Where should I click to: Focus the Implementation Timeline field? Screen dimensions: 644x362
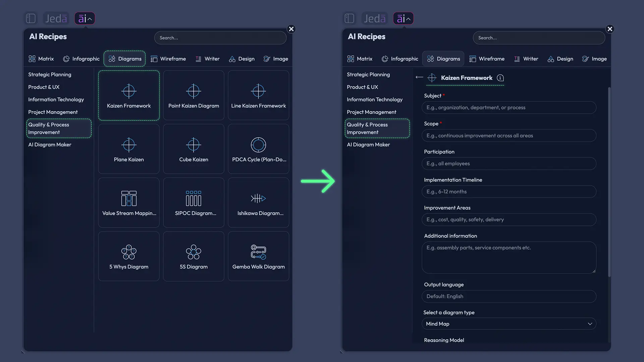tap(509, 192)
